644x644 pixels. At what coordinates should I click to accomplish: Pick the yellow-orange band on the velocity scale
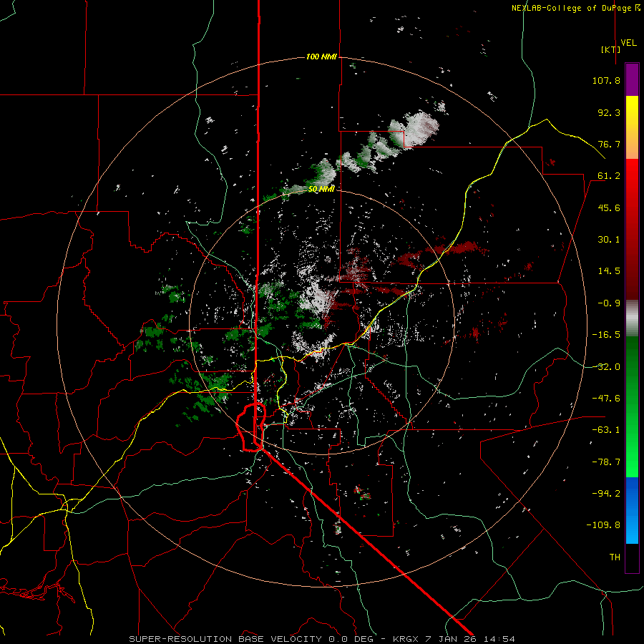pyautogui.click(x=632, y=127)
